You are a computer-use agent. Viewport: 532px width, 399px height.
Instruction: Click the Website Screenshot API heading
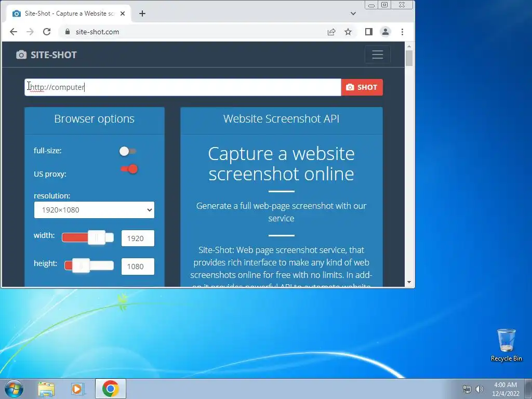tap(281, 119)
